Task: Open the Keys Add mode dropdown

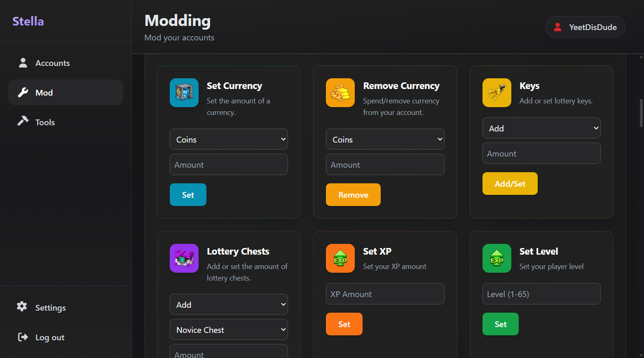Action: [541, 128]
